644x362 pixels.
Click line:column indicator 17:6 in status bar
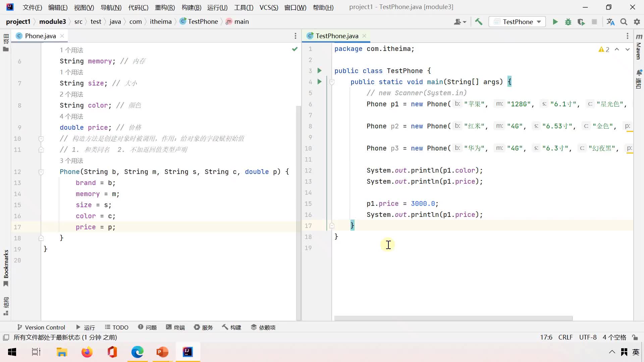pos(546,337)
